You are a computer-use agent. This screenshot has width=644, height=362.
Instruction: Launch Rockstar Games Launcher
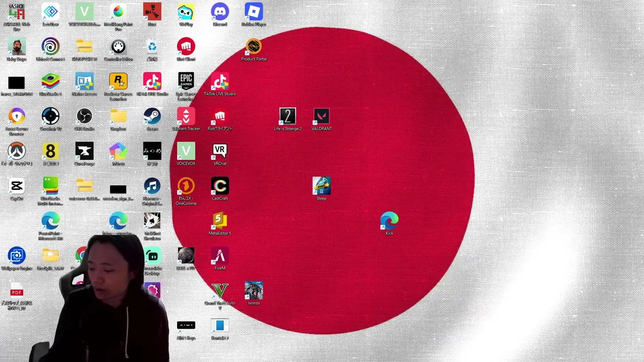pyautogui.click(x=118, y=81)
